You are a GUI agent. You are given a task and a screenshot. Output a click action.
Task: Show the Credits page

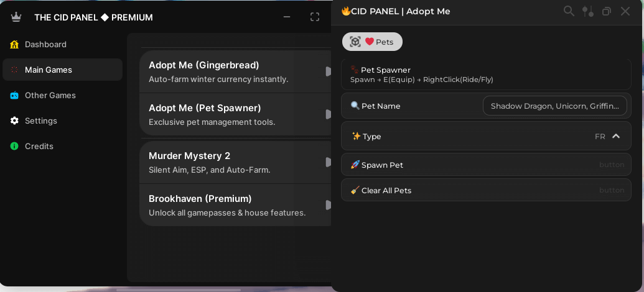(x=62, y=146)
